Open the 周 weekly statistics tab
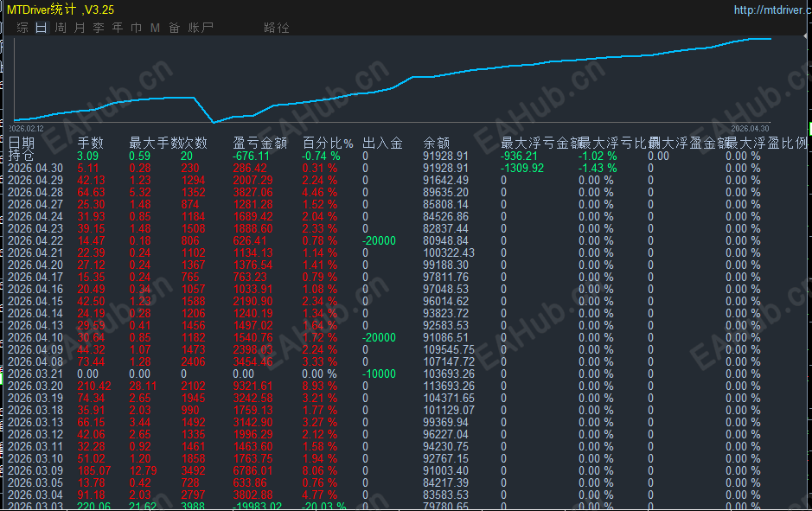The width and height of the screenshot is (812, 511). 61,28
